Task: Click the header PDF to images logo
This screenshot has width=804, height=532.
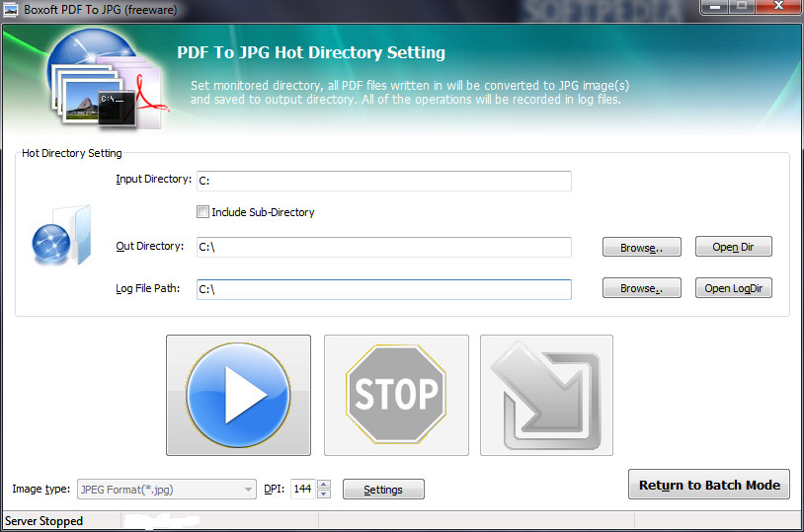Action: 107,78
